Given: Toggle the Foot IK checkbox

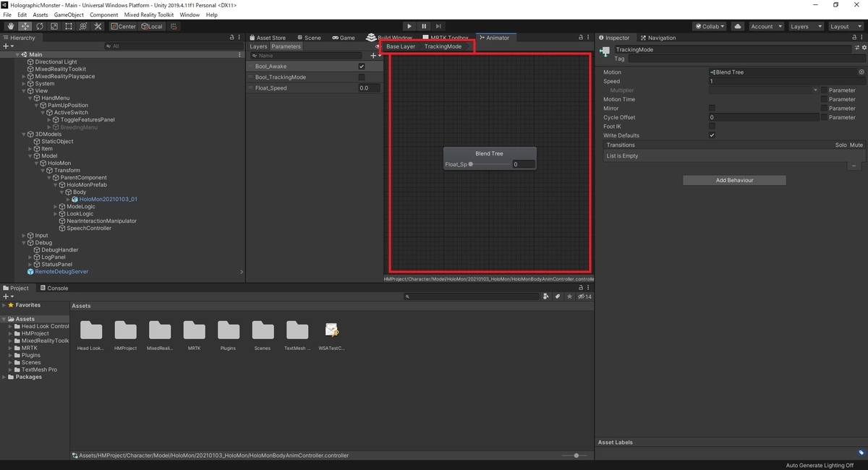Looking at the screenshot, I should [x=712, y=127].
